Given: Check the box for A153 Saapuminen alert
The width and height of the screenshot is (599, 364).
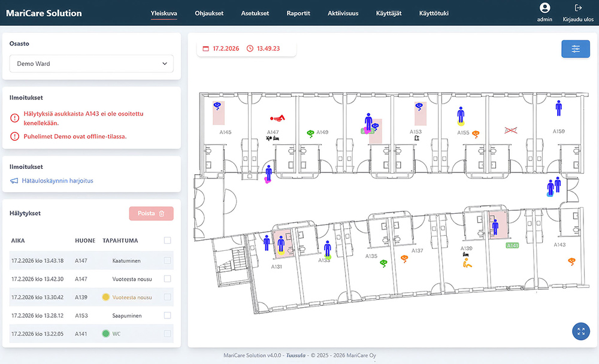Looking at the screenshot, I should tap(167, 316).
